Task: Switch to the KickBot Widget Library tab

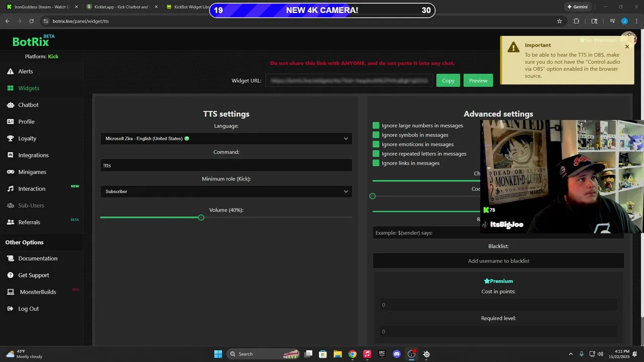Action: [x=187, y=7]
